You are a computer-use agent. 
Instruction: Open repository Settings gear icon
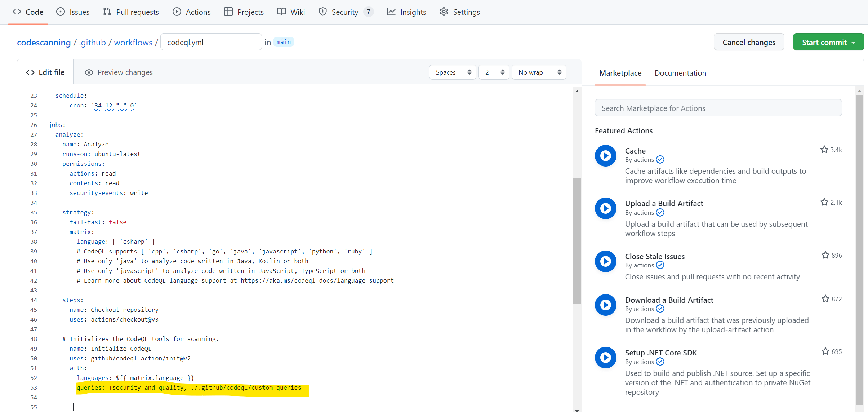(x=444, y=12)
